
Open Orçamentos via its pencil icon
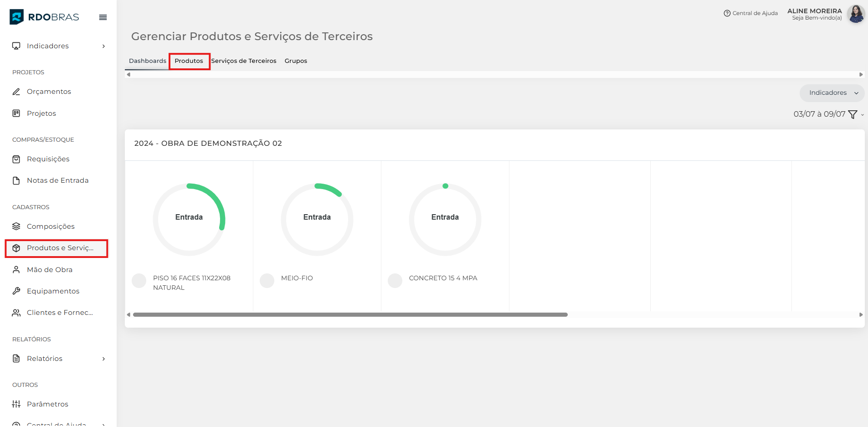16,92
